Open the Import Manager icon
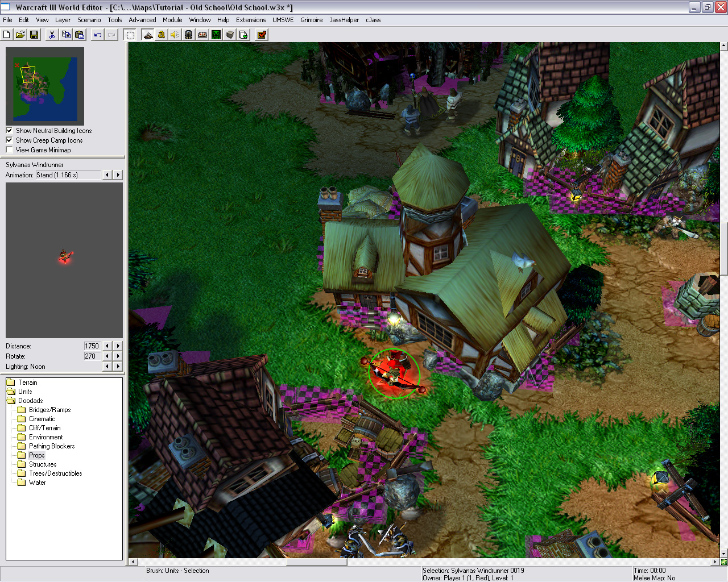 coord(243,35)
